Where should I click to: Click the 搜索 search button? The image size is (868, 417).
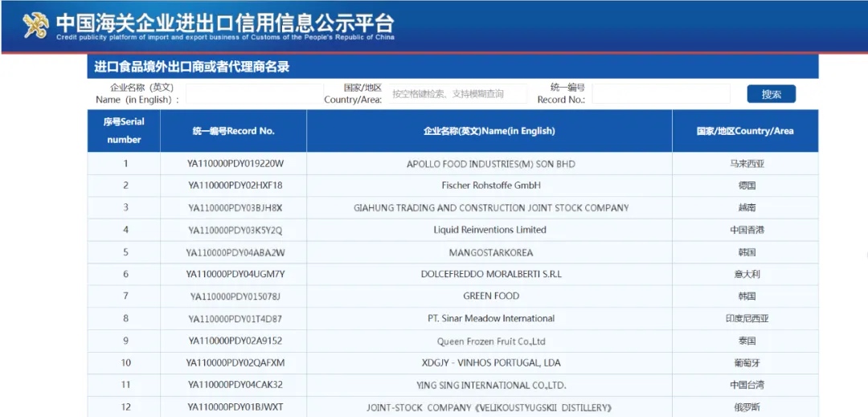(771, 94)
